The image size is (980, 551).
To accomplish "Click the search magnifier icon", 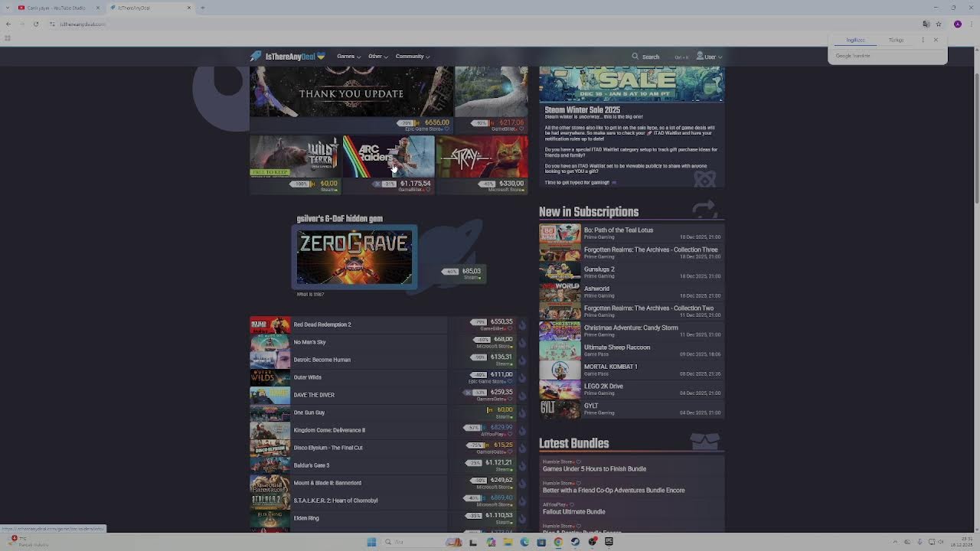I will coord(635,56).
